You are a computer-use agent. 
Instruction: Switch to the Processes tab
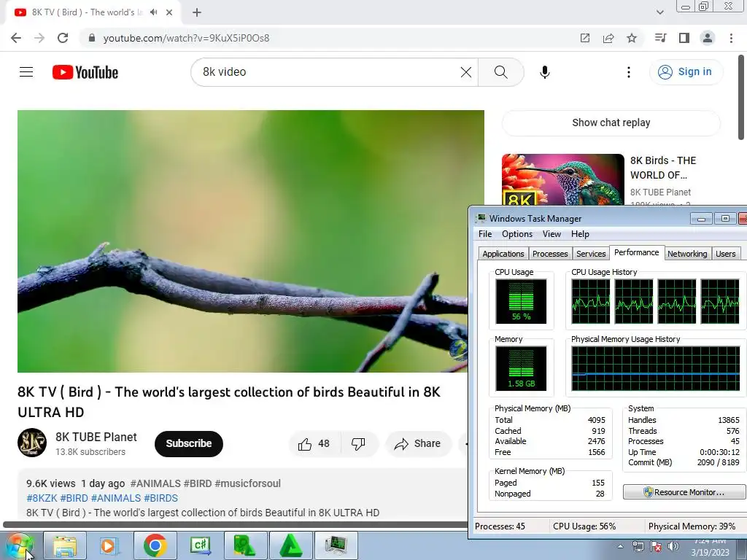[550, 254]
